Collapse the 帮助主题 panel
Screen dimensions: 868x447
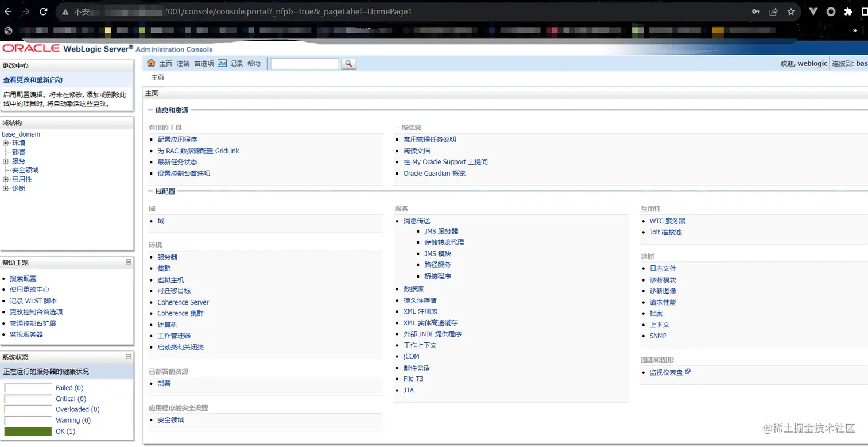pyautogui.click(x=129, y=262)
